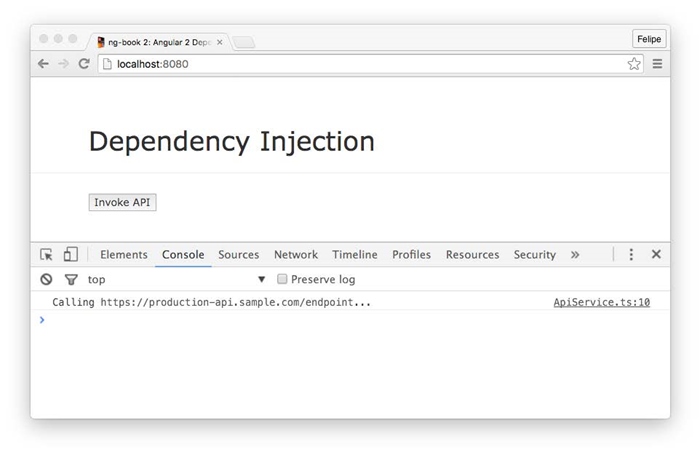
Task: Click the localhost:8080 address bar
Action: point(360,64)
